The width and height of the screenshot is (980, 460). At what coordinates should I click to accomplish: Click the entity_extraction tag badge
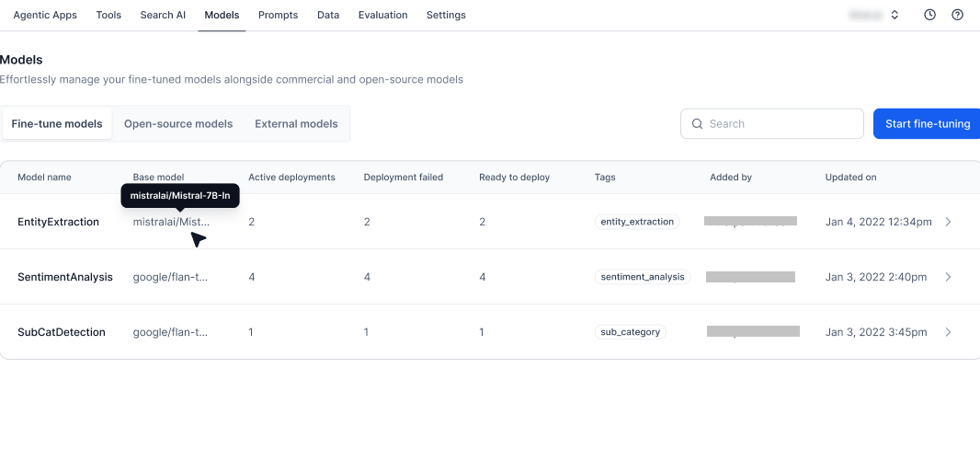coord(637,222)
